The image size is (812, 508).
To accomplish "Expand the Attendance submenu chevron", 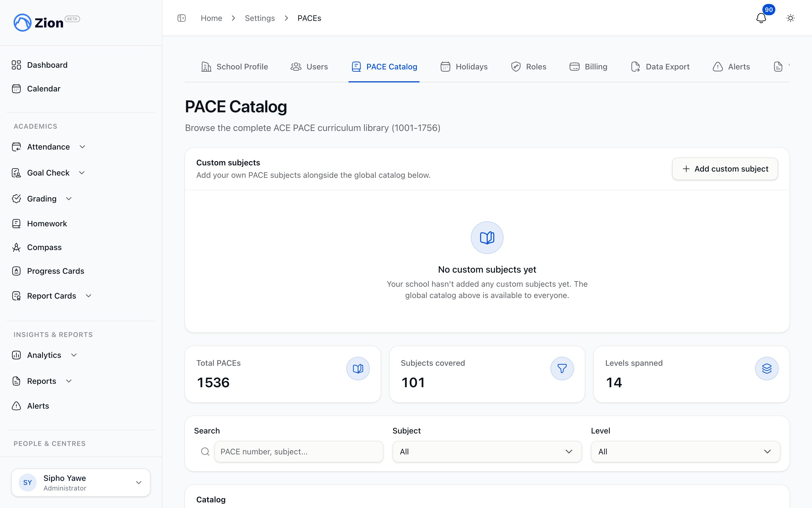I will 82,147.
